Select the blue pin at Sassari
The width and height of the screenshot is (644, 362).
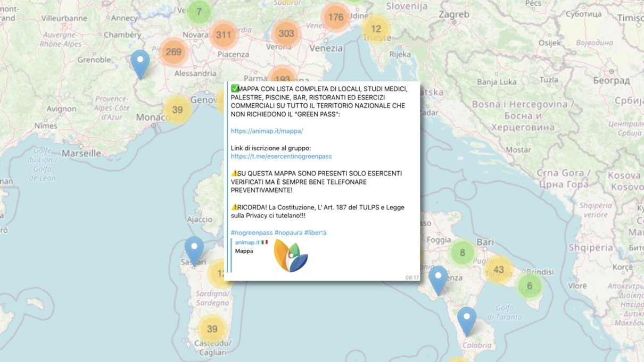pyautogui.click(x=194, y=251)
